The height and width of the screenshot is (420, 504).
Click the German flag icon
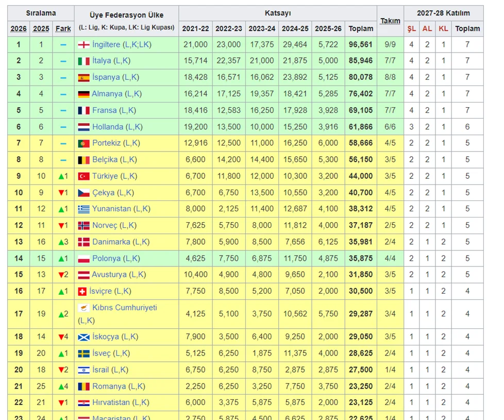point(83,94)
